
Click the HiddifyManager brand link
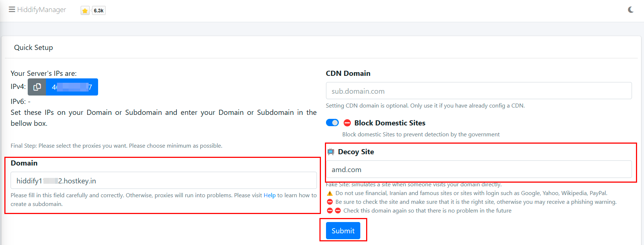(x=42, y=9)
